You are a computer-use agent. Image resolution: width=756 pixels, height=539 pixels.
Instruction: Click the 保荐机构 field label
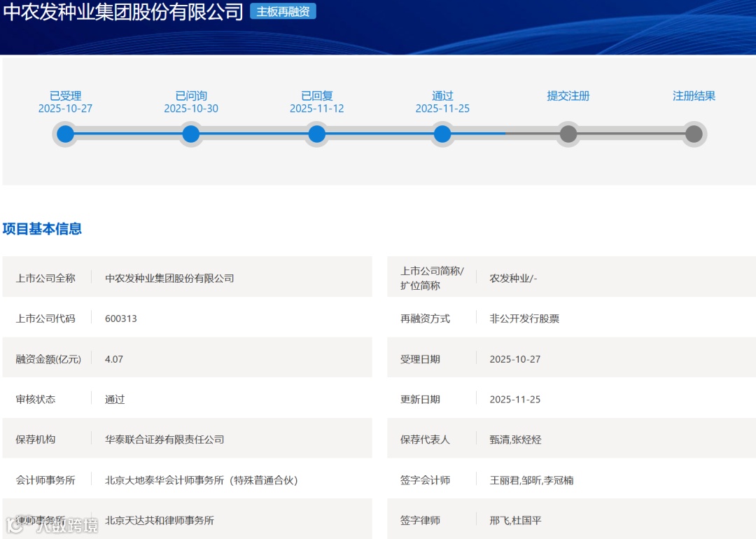pos(36,440)
